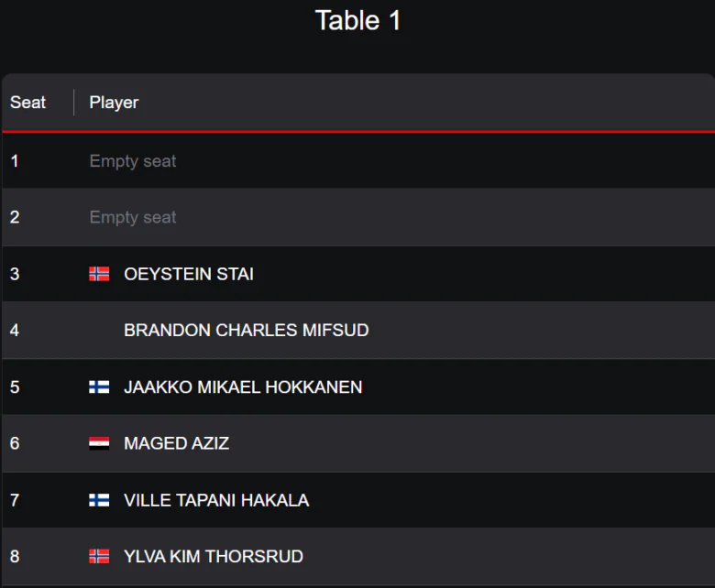Click seat number 8 cell

[x=15, y=556]
